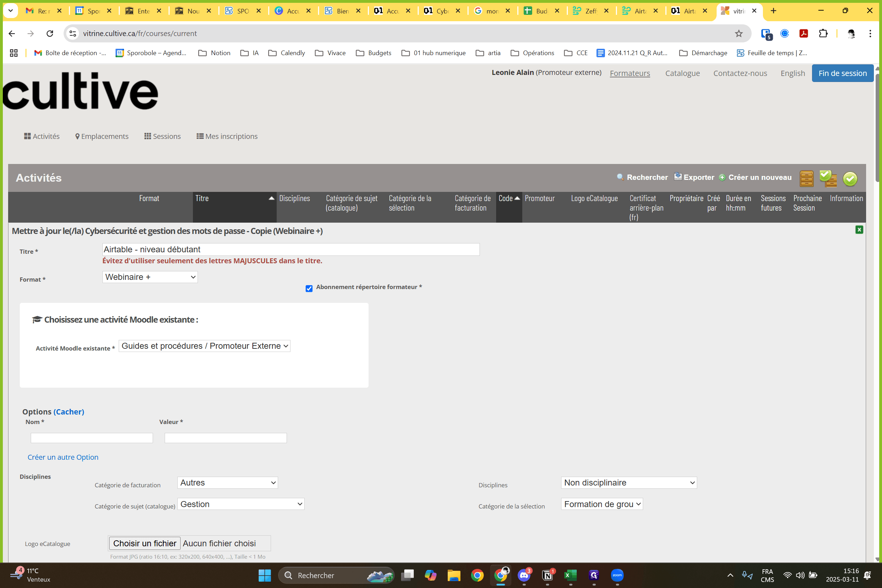Bookmark this page with the star icon
This screenshot has width=882, height=588.
coord(739,33)
